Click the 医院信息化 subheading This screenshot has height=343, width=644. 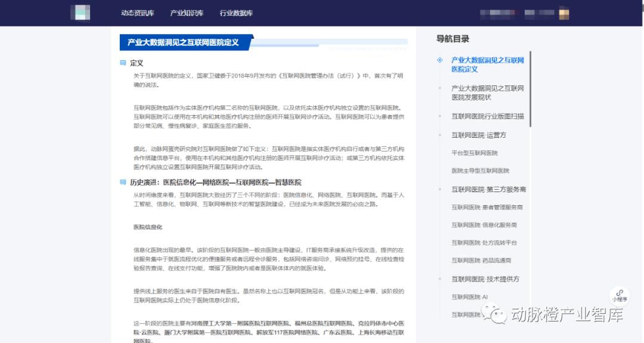click(x=148, y=227)
